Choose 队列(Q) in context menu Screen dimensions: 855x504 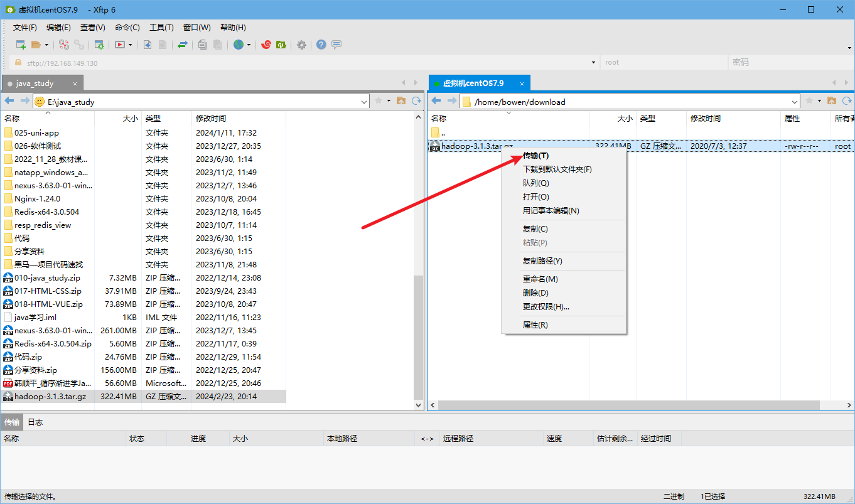(x=564, y=183)
